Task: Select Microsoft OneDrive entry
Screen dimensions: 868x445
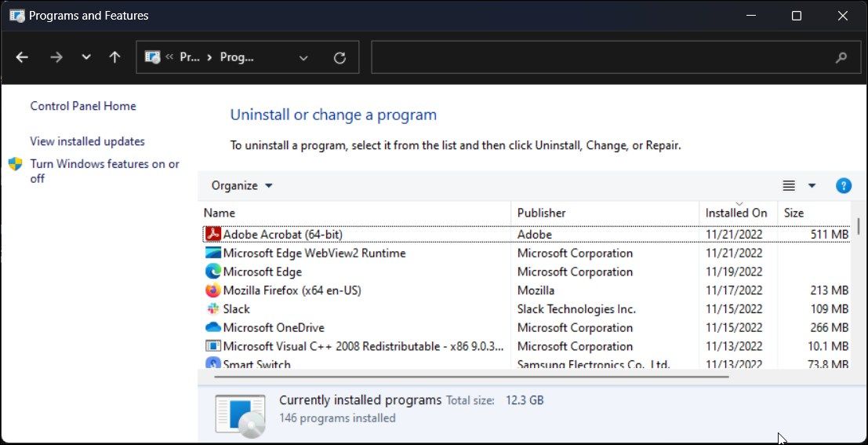Action: pyautogui.click(x=274, y=327)
